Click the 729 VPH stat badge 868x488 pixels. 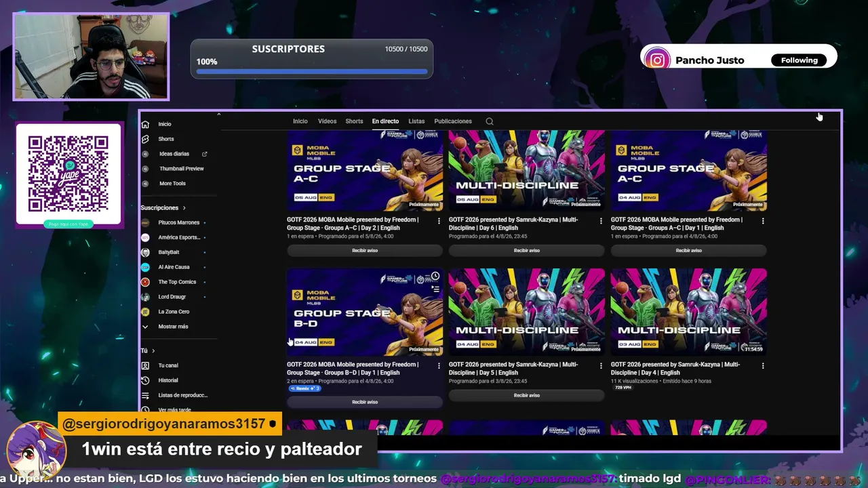pos(623,388)
